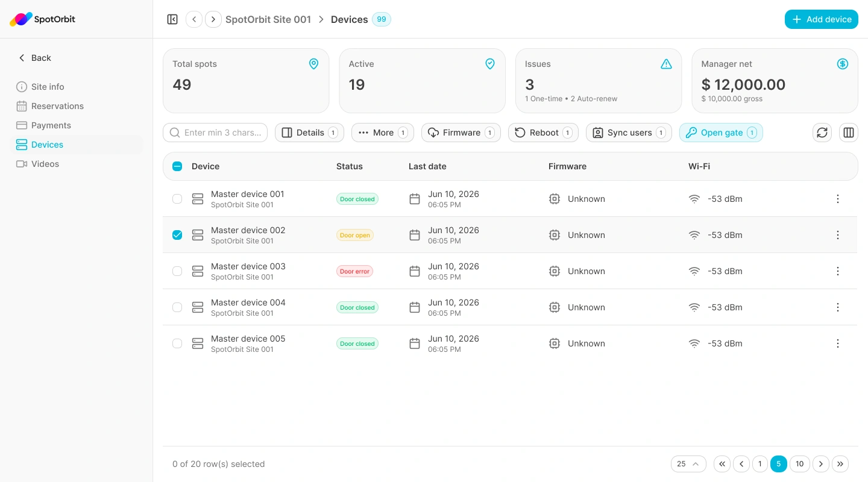Open the three-dot menu for Master device 004
Screen dimensions: 868x482
coord(838,307)
